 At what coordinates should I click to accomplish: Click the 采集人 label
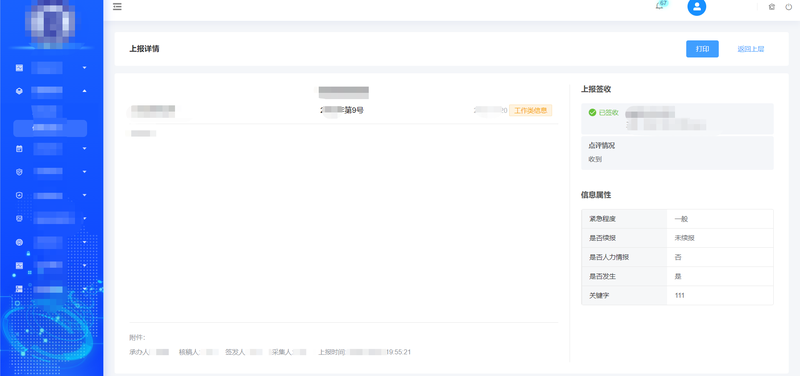click(282, 352)
